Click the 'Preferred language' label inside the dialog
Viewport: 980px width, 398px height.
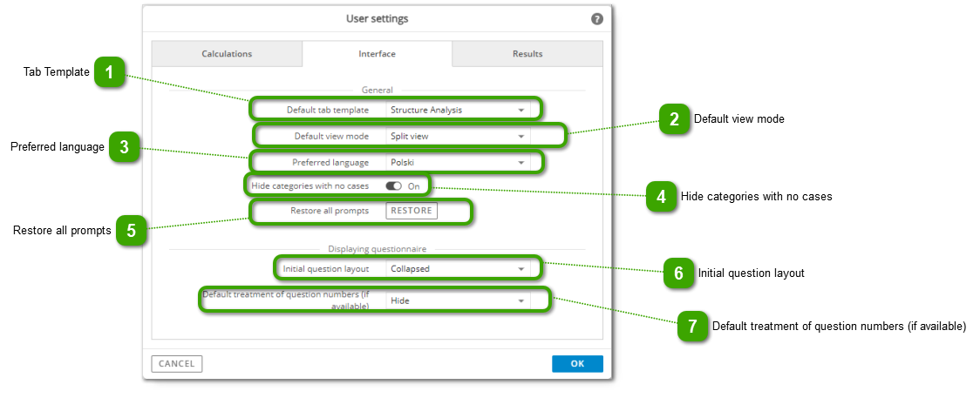[x=330, y=162]
